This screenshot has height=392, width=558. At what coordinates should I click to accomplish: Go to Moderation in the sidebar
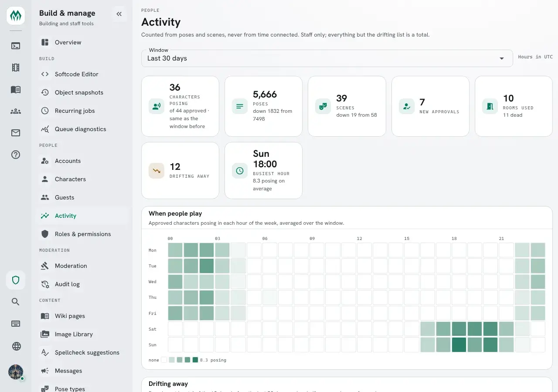[82, 266]
